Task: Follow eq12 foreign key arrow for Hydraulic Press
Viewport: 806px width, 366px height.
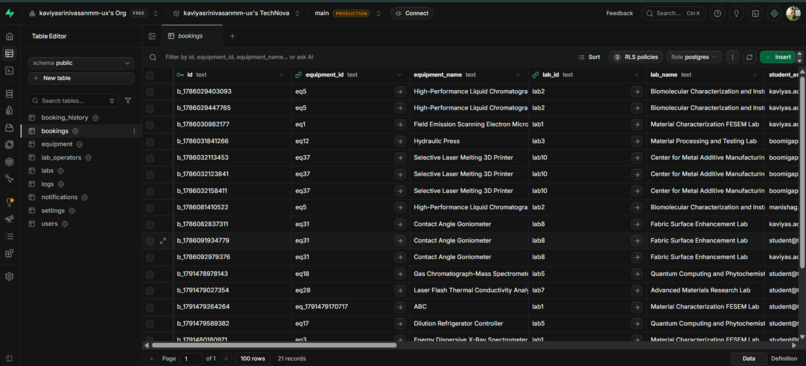Action: click(x=399, y=141)
